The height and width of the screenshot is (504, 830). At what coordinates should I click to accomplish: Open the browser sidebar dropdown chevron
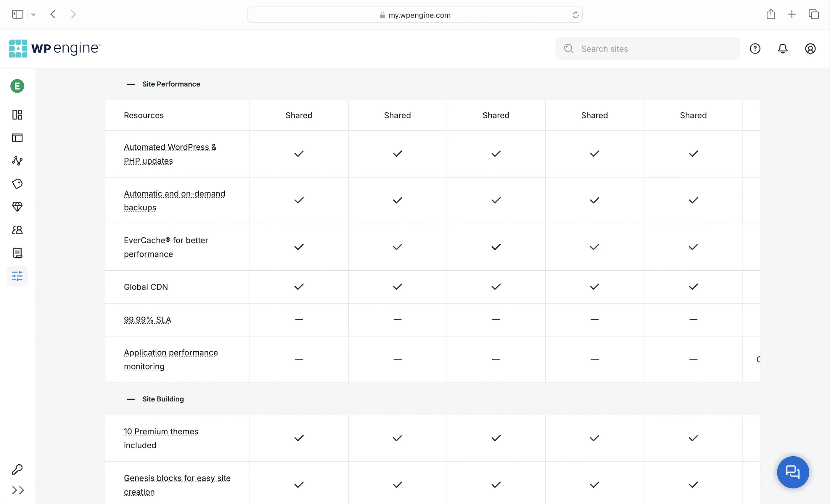pyautogui.click(x=33, y=14)
